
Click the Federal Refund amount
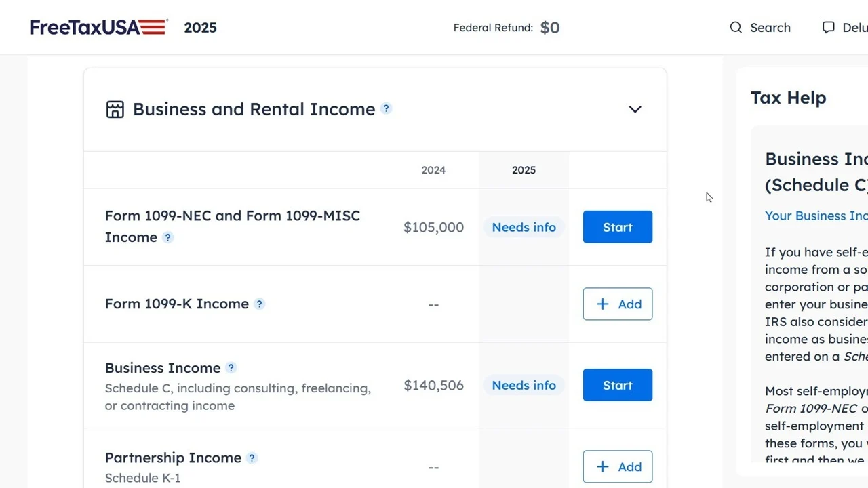click(x=549, y=28)
